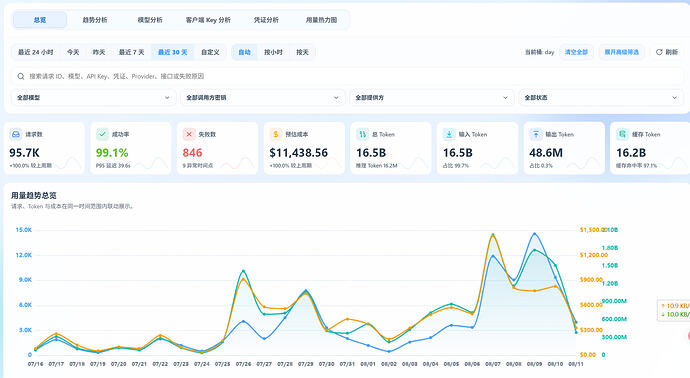Click the 07/16 date label on x-axis

pyautogui.click(x=35, y=364)
